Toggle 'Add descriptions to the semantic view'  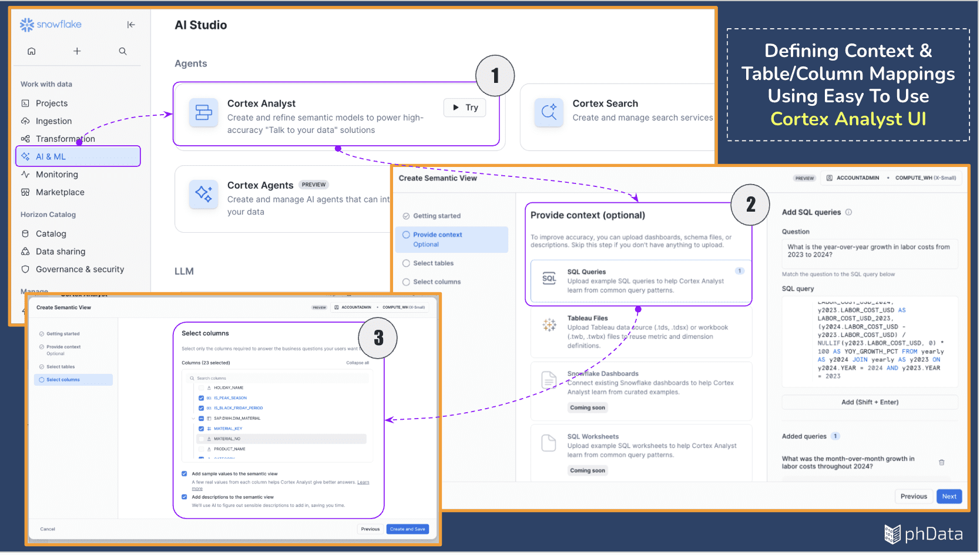click(184, 497)
